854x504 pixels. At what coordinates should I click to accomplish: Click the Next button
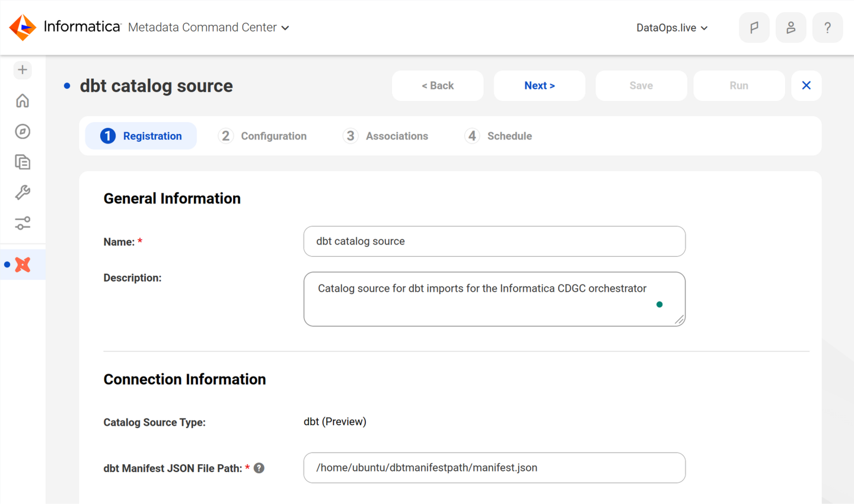tap(540, 85)
